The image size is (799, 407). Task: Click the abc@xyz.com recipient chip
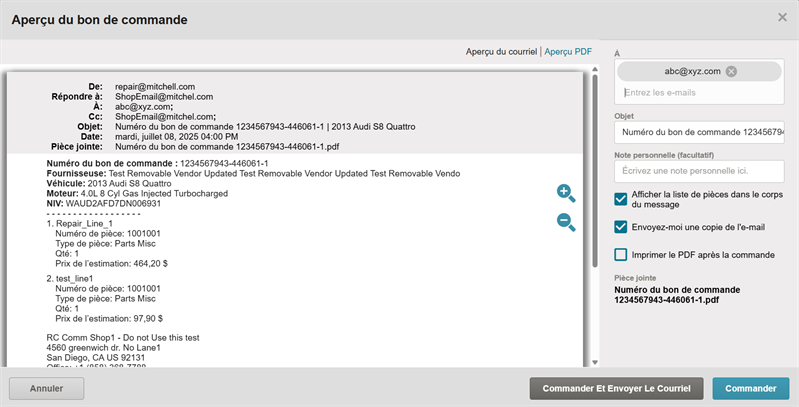(x=690, y=71)
